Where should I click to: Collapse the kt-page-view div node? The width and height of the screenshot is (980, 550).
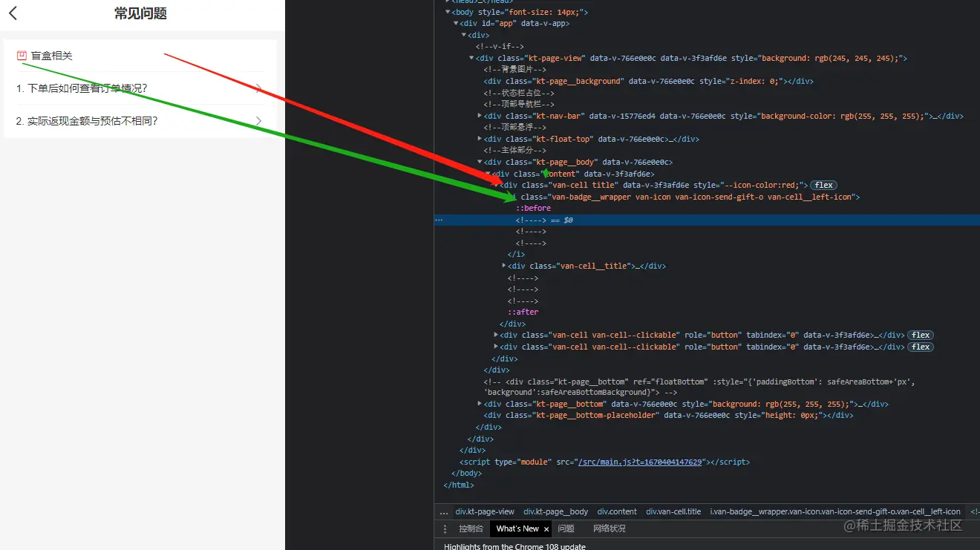tap(471, 58)
